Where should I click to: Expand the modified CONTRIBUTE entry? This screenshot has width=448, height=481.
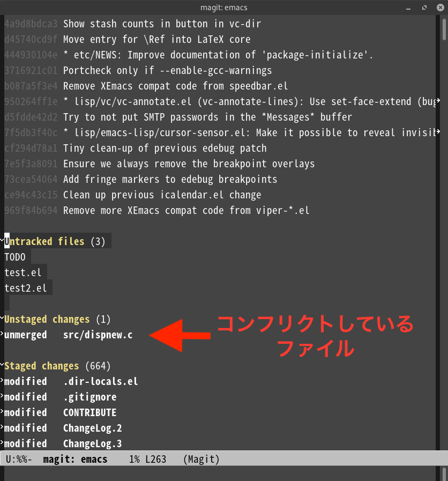(2, 411)
